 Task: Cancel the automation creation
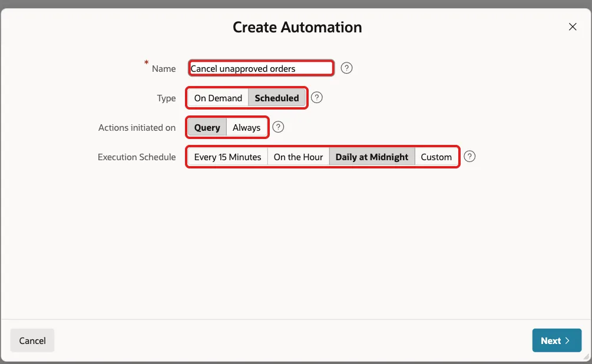coord(32,340)
